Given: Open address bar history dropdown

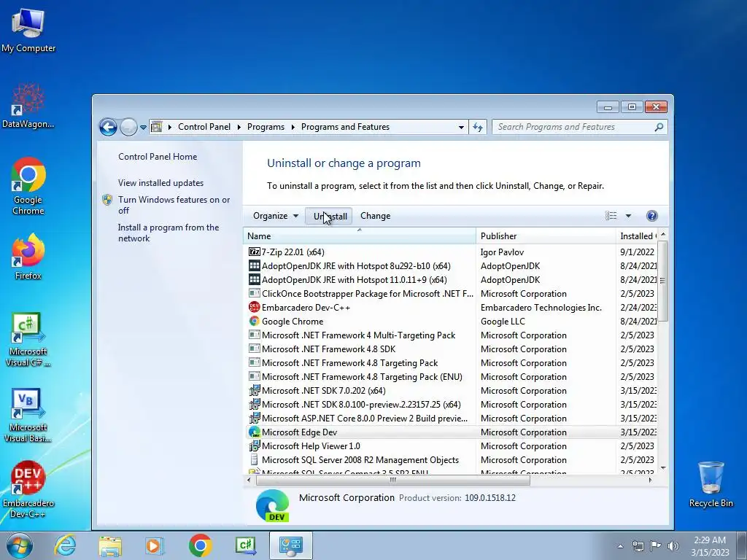Looking at the screenshot, I should (x=461, y=127).
